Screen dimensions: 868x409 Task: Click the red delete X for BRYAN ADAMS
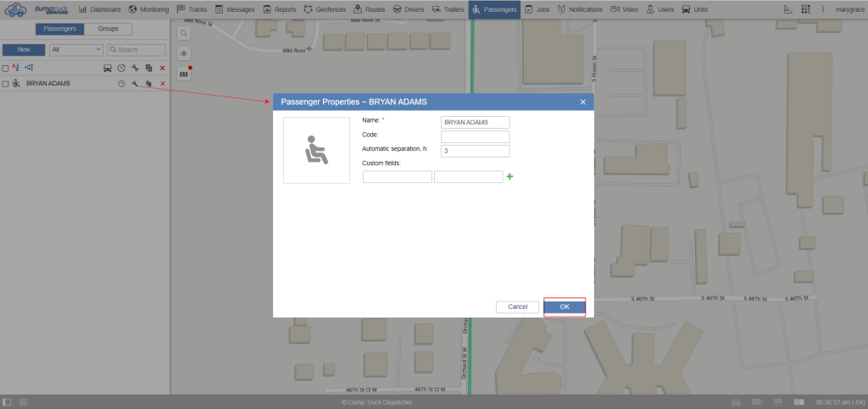pos(163,84)
